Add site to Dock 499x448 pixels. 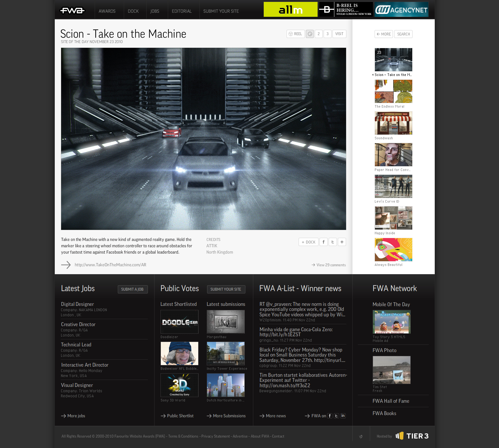308,242
